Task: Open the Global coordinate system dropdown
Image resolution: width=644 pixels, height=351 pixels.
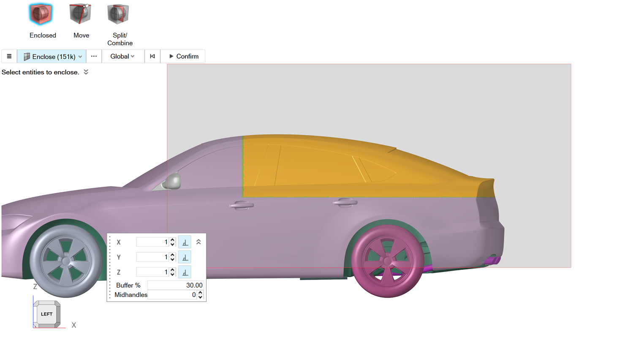Action: [122, 56]
